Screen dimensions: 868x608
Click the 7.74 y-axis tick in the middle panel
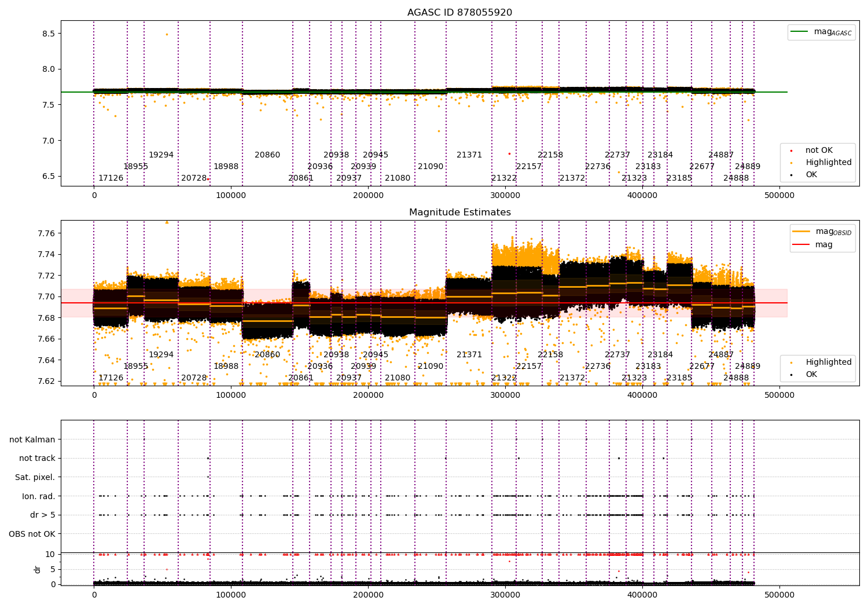[46, 254]
